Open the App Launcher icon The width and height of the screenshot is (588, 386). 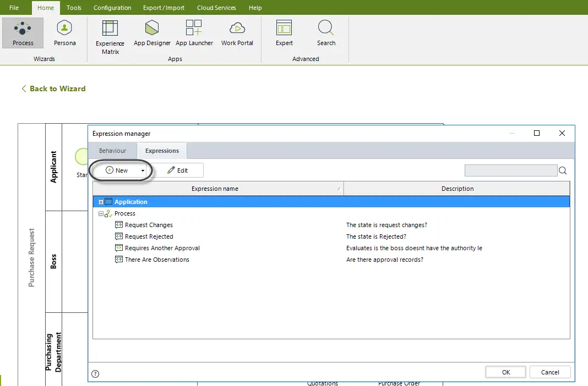pos(194,33)
